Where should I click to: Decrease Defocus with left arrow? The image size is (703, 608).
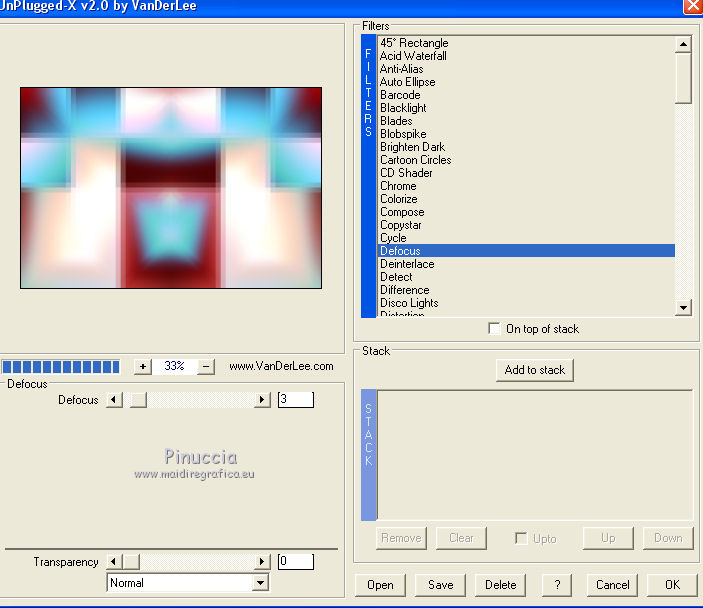click(x=114, y=400)
